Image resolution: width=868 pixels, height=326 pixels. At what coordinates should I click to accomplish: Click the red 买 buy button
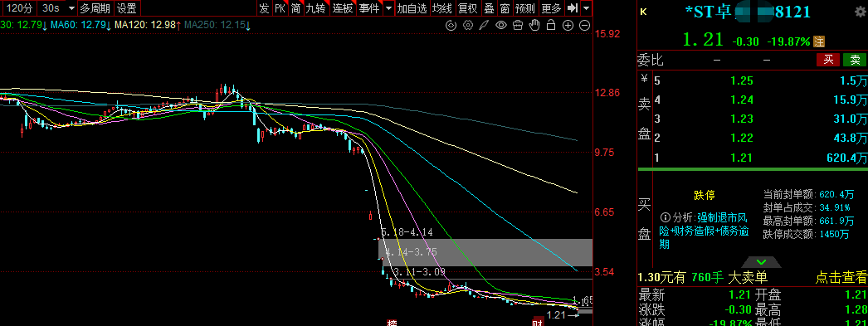coord(829,60)
